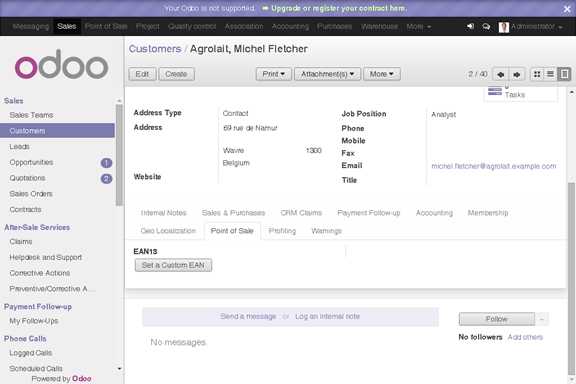Click the Powered by Odoo link
576x384 pixels.
coord(61,379)
